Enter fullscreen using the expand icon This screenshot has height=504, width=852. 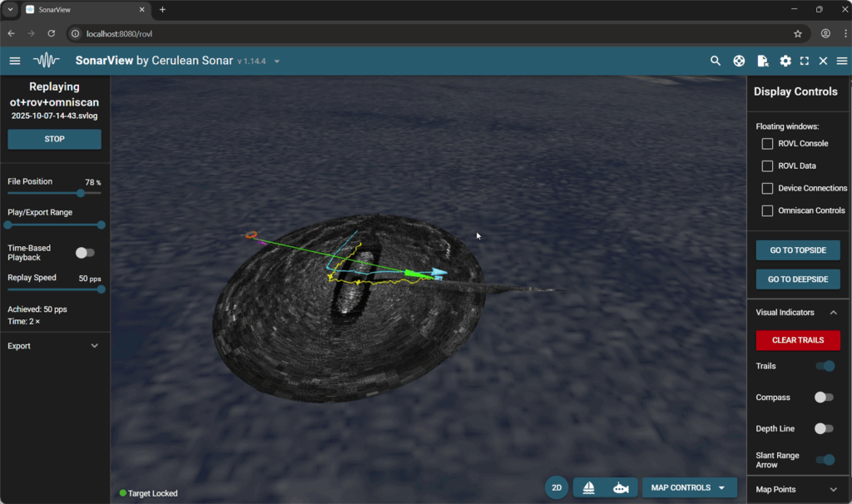pos(805,61)
